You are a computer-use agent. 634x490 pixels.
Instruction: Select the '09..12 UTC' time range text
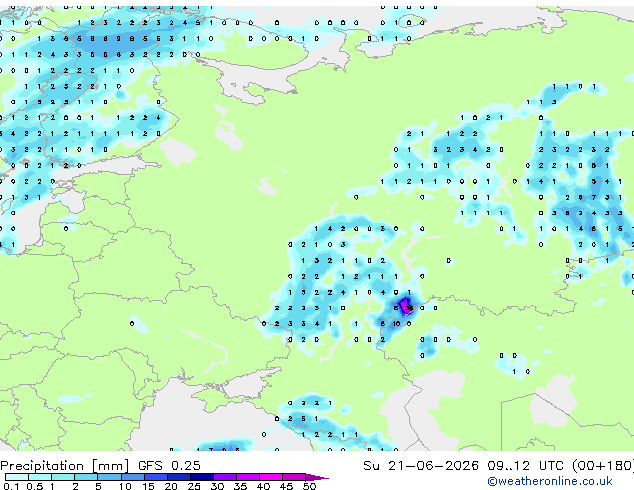click(x=525, y=466)
